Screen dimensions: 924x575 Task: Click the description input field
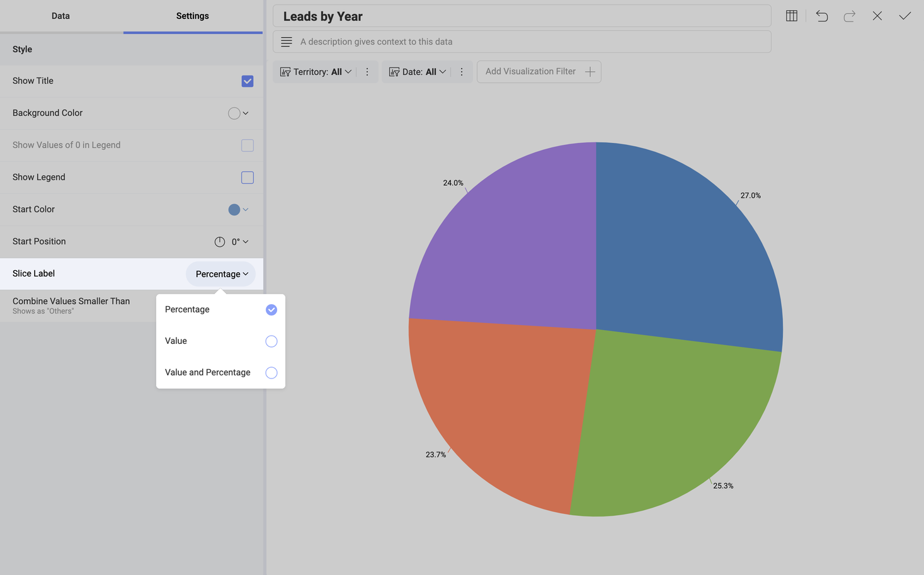point(522,42)
